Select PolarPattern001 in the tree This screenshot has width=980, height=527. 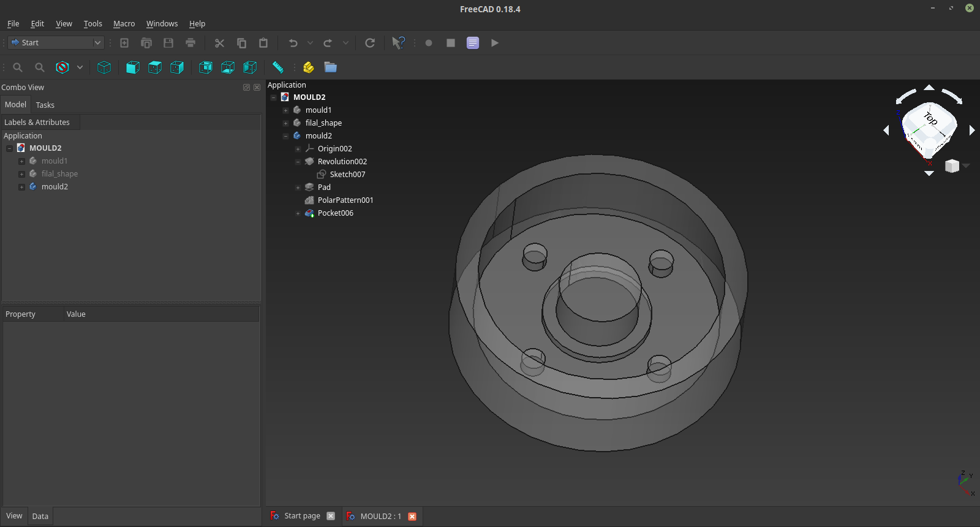click(x=345, y=200)
